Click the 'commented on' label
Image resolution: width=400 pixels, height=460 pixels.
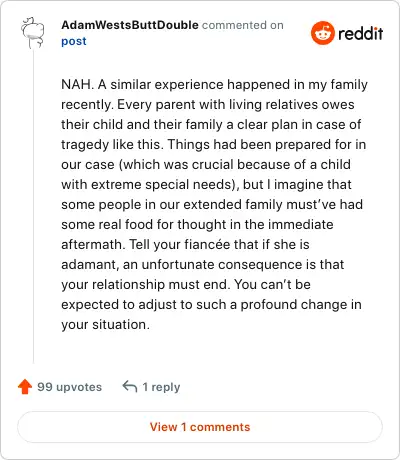pyautogui.click(x=243, y=25)
